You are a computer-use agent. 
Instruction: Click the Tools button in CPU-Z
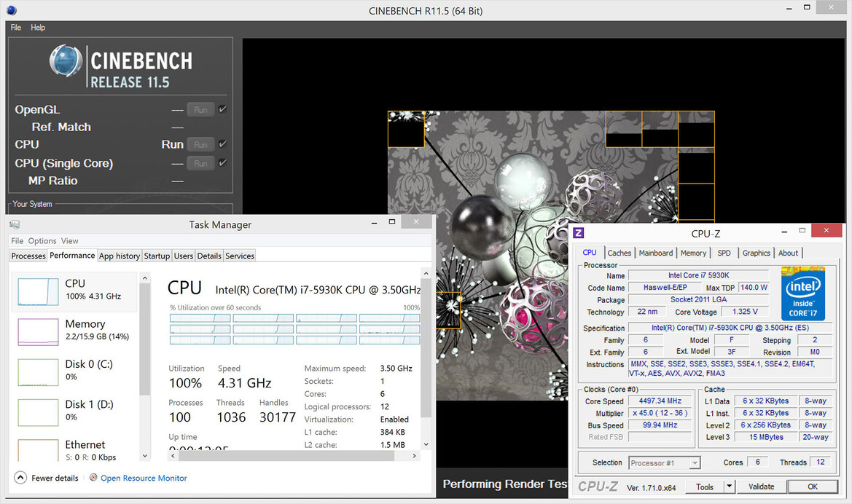(705, 487)
